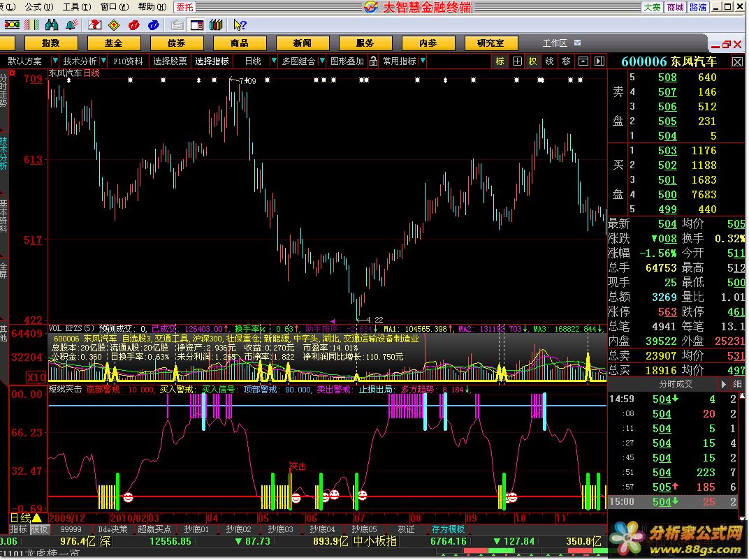Click the red-green striped bars toolbar icon
Viewport: 749px width, 560px height.
tap(32, 24)
